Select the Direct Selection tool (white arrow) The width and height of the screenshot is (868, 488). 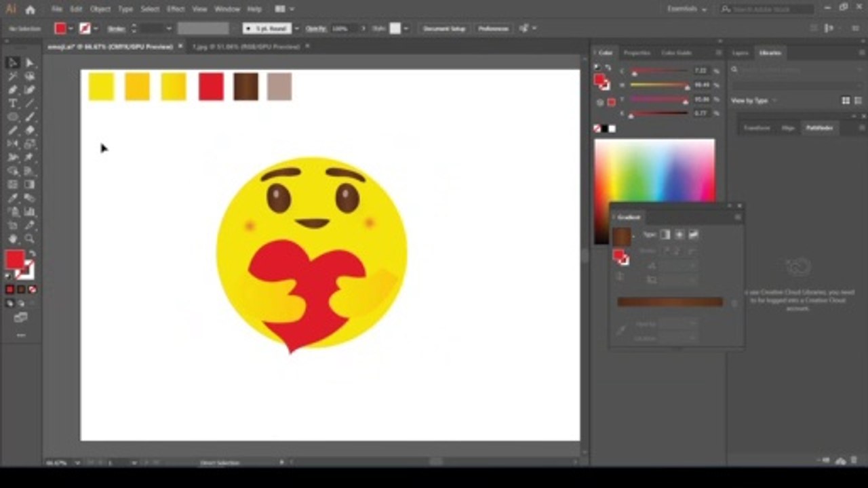30,62
